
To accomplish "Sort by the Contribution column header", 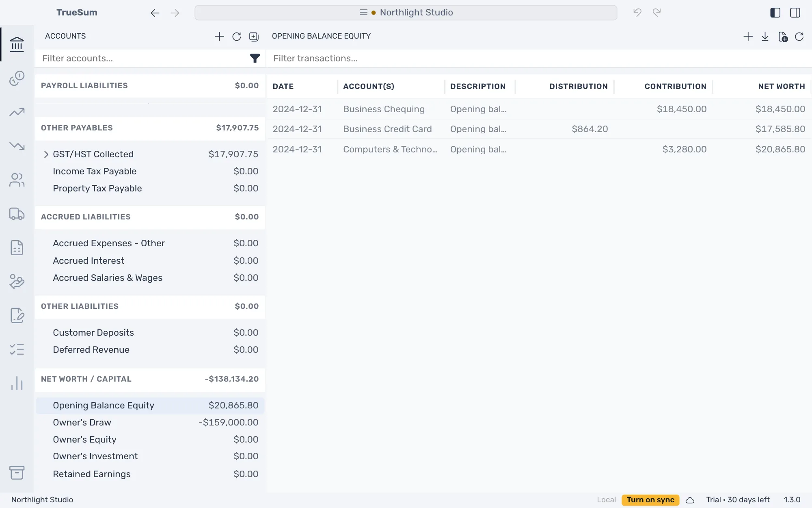I will click(x=676, y=87).
